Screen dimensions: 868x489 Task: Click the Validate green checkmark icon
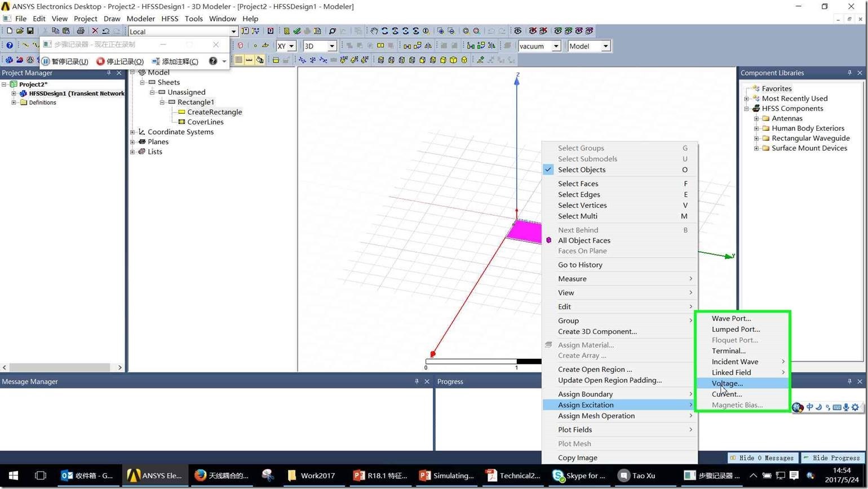296,31
